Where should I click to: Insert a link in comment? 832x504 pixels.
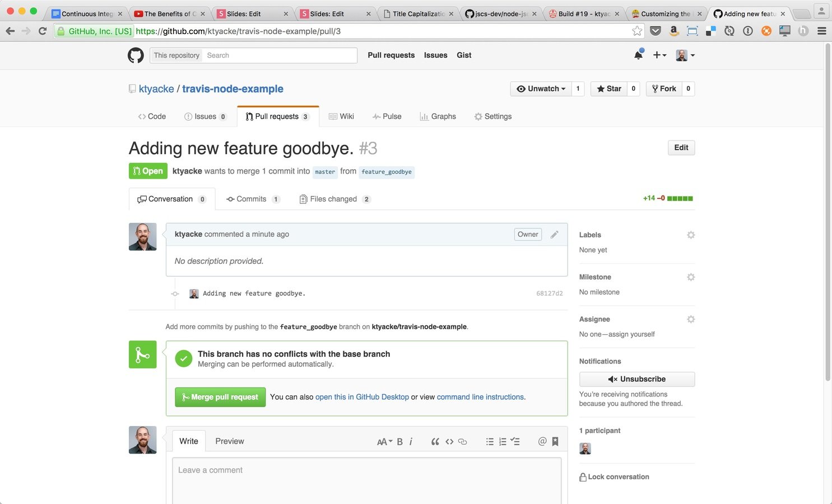click(463, 442)
